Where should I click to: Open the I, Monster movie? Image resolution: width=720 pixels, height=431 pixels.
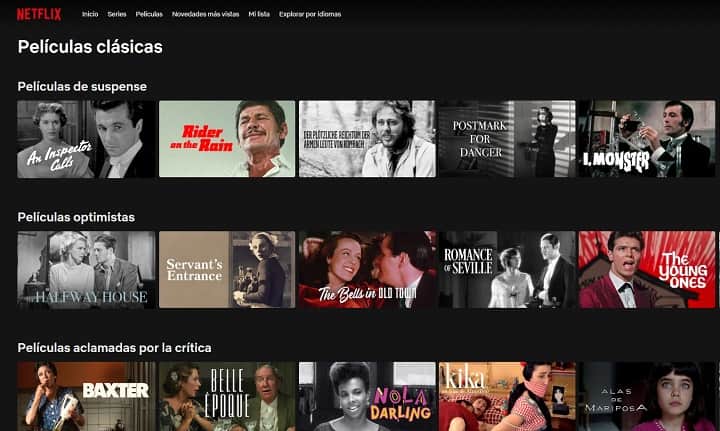point(647,139)
